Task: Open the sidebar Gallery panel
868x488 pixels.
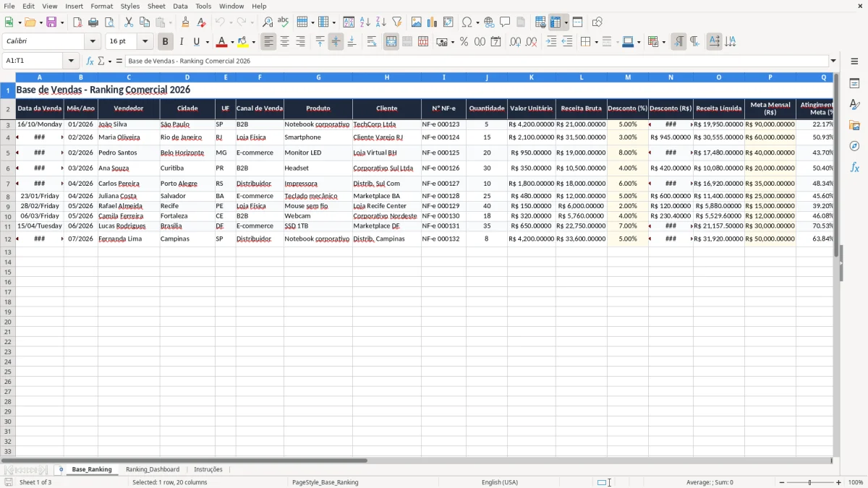Action: point(854,125)
